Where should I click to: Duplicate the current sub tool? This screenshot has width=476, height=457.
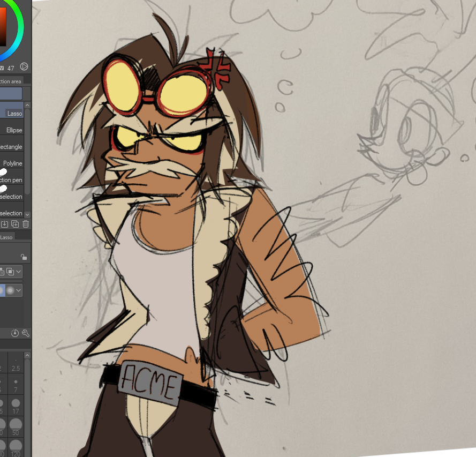(x=15, y=224)
